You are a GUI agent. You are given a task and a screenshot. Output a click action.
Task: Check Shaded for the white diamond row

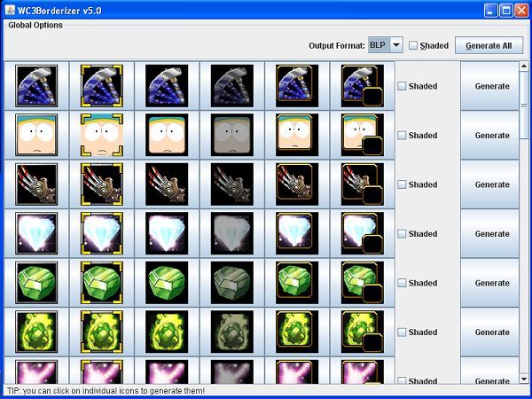(402, 234)
